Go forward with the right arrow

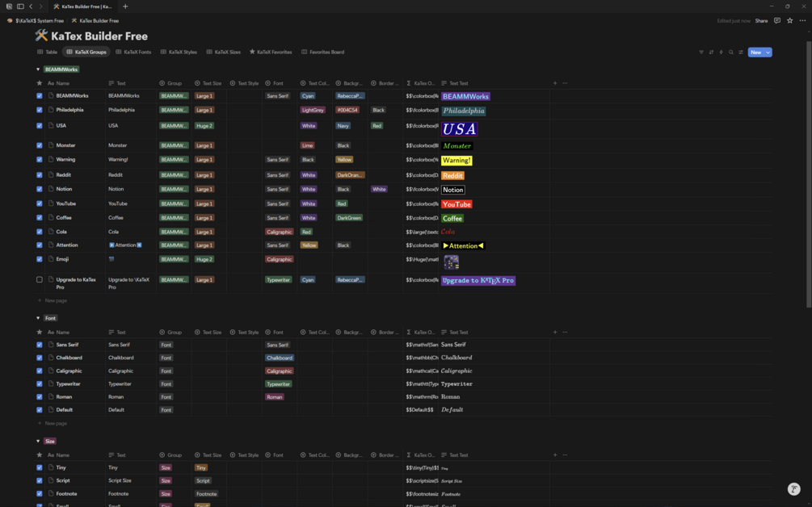(40, 6)
